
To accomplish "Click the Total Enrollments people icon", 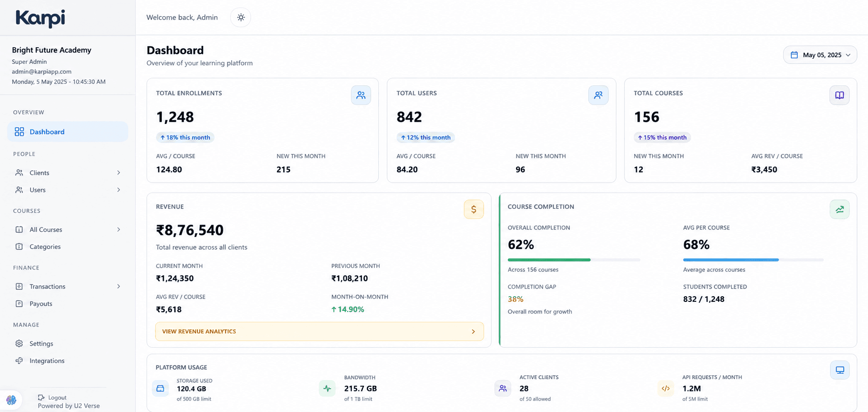I will tap(361, 95).
